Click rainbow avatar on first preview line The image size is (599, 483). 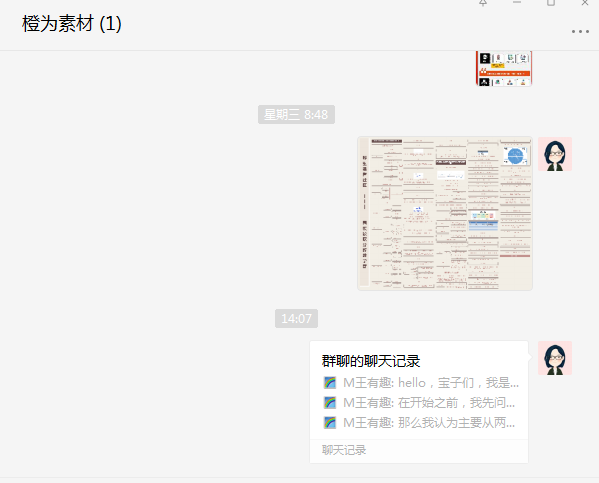point(330,383)
